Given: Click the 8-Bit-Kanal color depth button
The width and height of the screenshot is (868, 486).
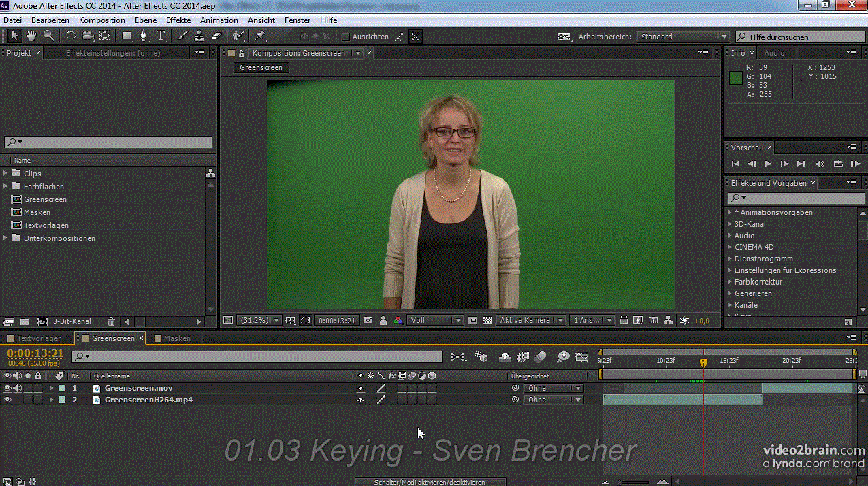Looking at the screenshot, I should (x=71, y=321).
